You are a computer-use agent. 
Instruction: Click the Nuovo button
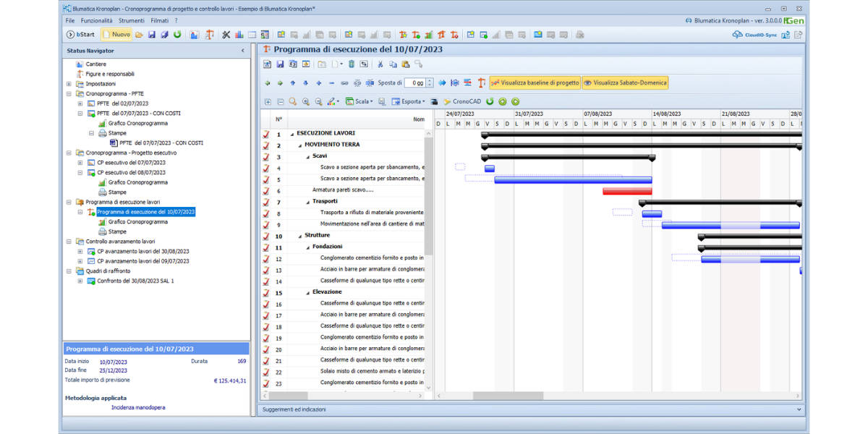116,35
